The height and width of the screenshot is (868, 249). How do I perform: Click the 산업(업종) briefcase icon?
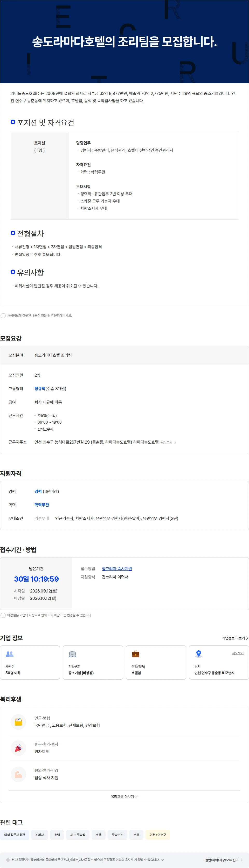135,654
